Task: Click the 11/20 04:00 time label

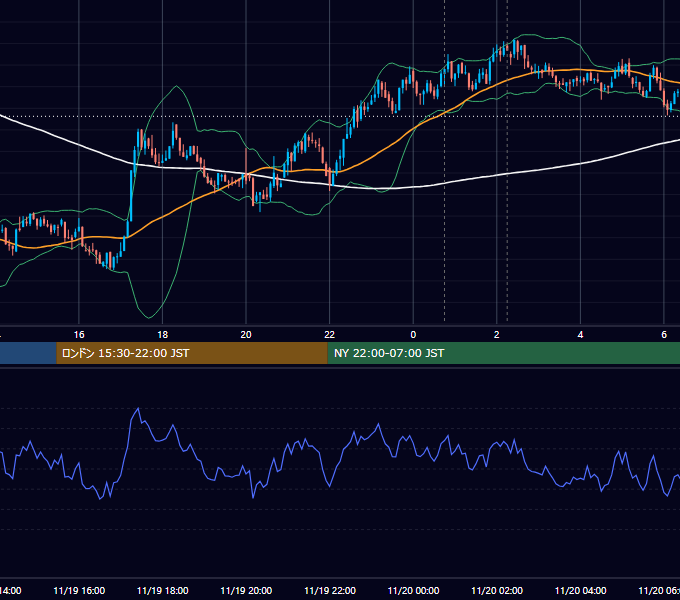Action: [x=581, y=590]
